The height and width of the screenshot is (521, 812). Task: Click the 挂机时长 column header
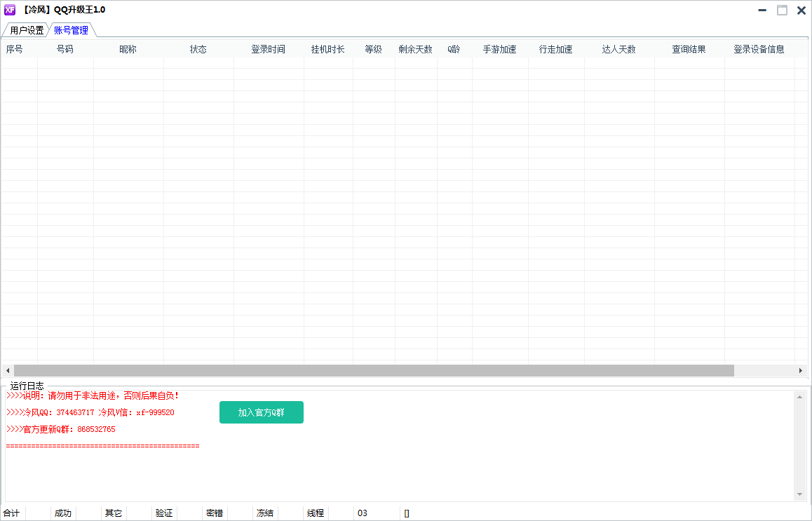point(327,49)
